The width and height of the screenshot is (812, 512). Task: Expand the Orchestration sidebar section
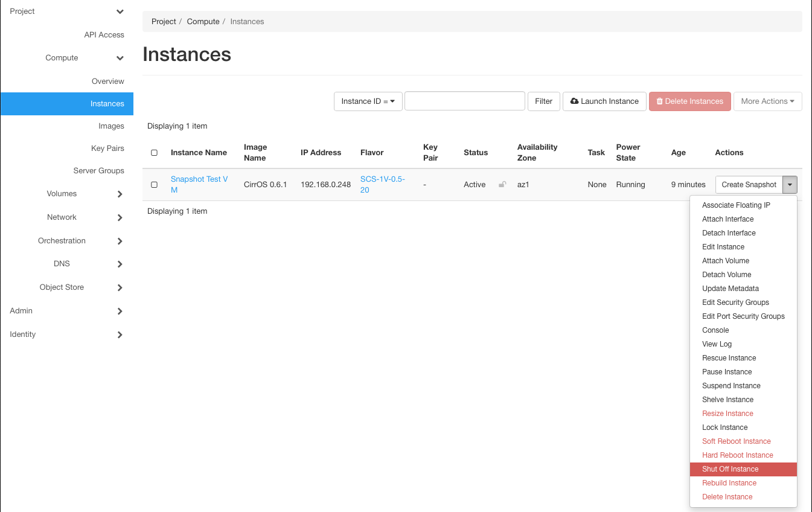[120, 241]
